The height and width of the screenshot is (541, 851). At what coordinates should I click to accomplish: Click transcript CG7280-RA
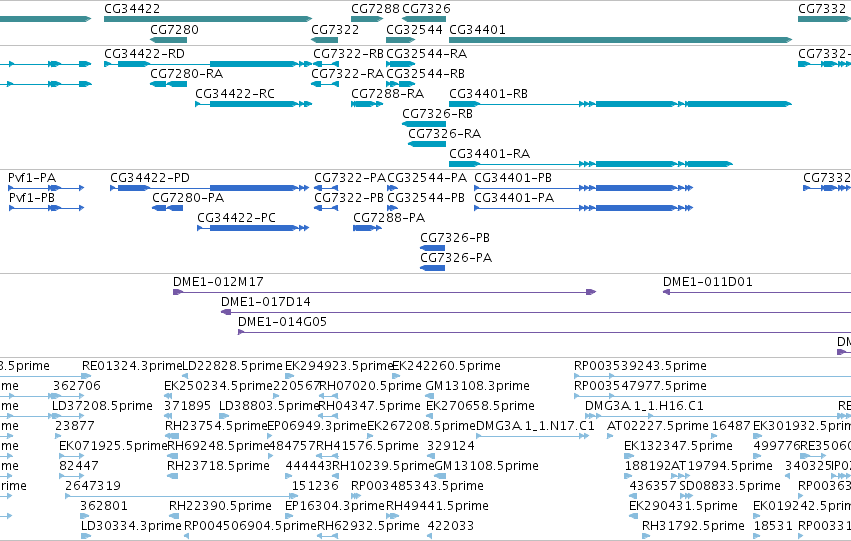coord(187,74)
